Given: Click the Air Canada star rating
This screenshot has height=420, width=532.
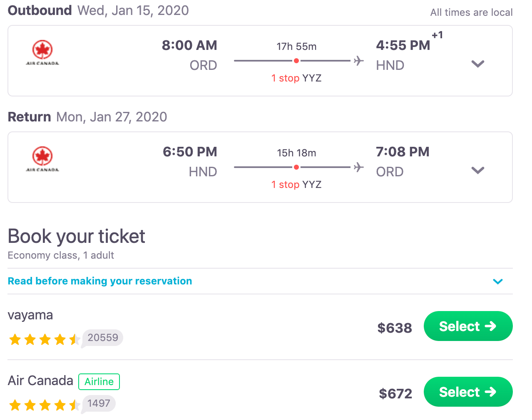Looking at the screenshot, I should [x=44, y=405].
